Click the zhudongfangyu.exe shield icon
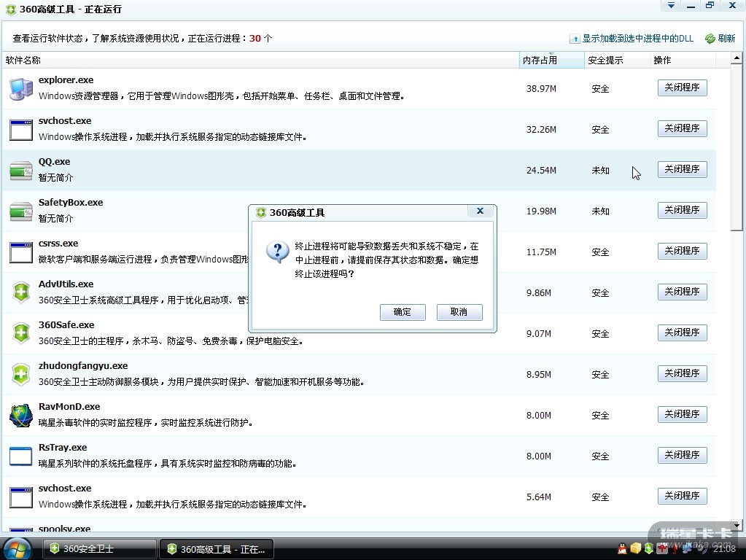The height and width of the screenshot is (560, 746). click(x=20, y=374)
